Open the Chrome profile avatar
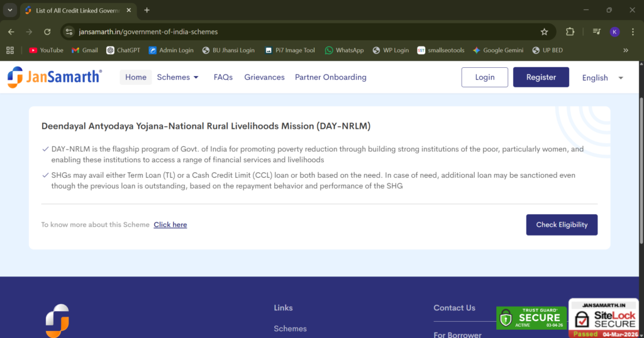 (x=614, y=32)
